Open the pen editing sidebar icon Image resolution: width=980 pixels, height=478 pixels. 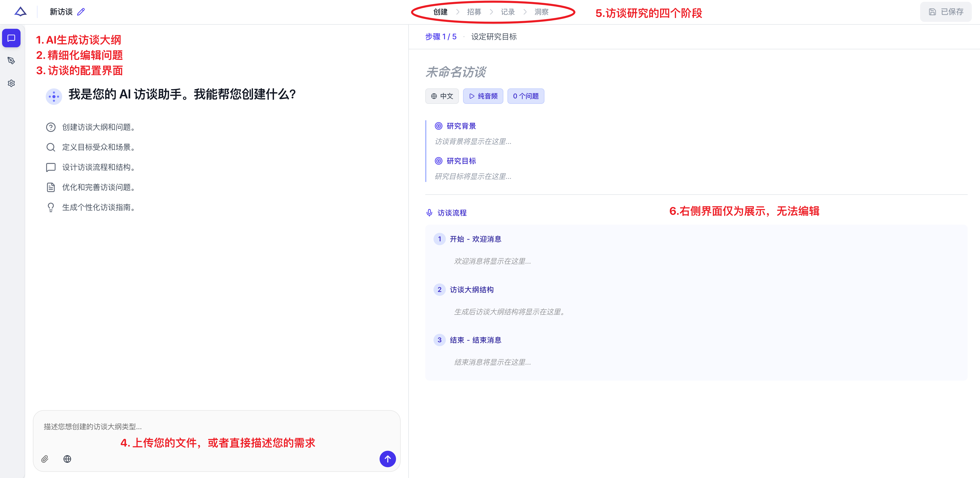(11, 60)
